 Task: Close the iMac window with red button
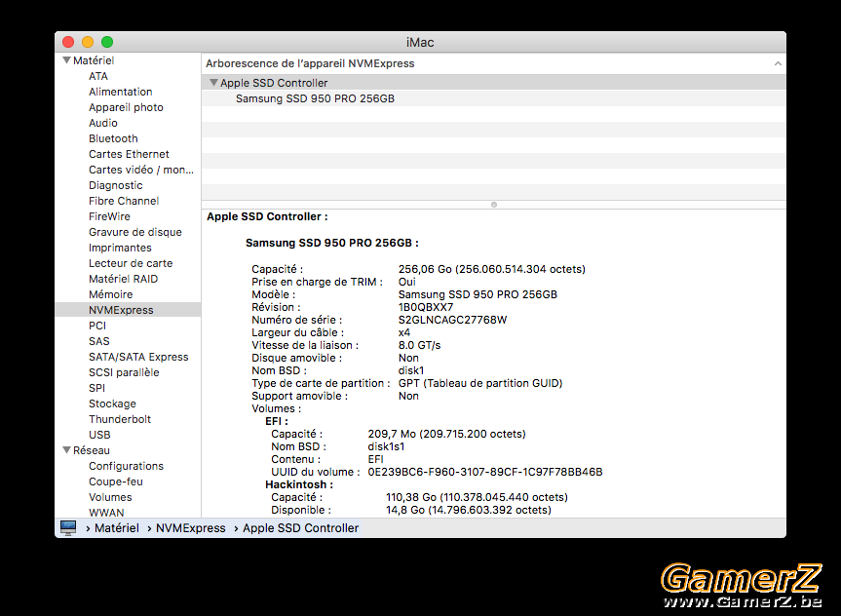pyautogui.click(x=68, y=42)
